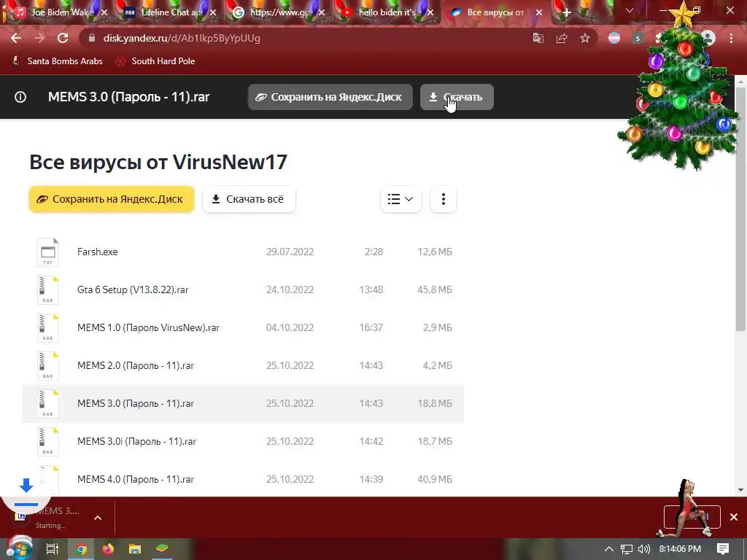Select the MEMS 3.0 (Пароль - 11).rar row
747x560 pixels.
243,403
